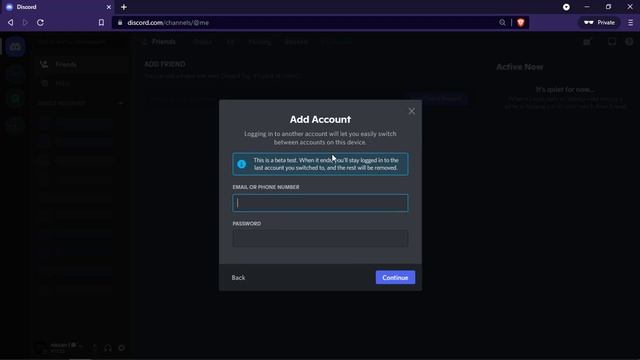Click the lock icon in address bar
Image resolution: width=640 pixels, height=360 pixels.
(120, 22)
